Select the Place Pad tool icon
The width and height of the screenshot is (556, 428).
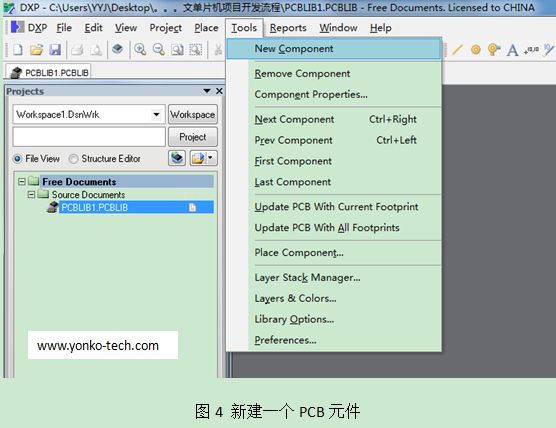coord(476,50)
